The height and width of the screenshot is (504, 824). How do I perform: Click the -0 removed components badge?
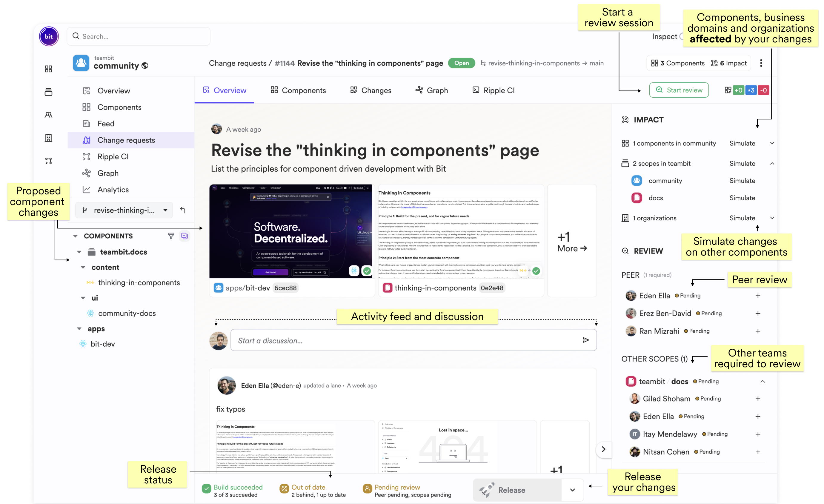763,90
